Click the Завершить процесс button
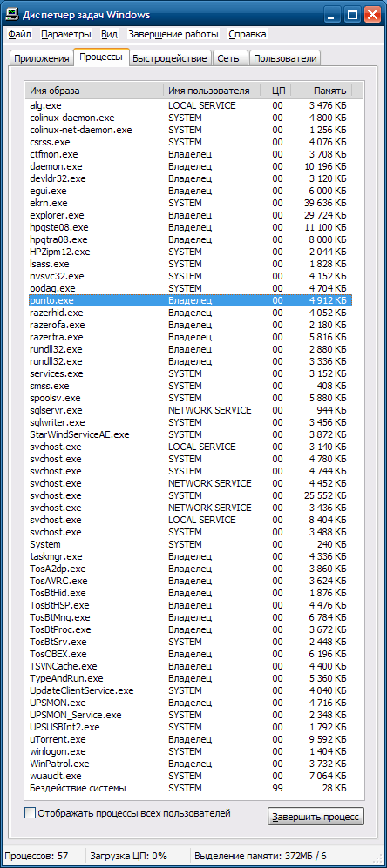Viewport: 387px width, 868px height. coord(316,816)
